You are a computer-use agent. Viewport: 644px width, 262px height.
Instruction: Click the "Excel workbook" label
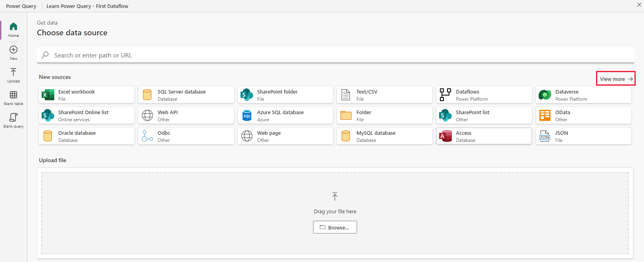76,92
